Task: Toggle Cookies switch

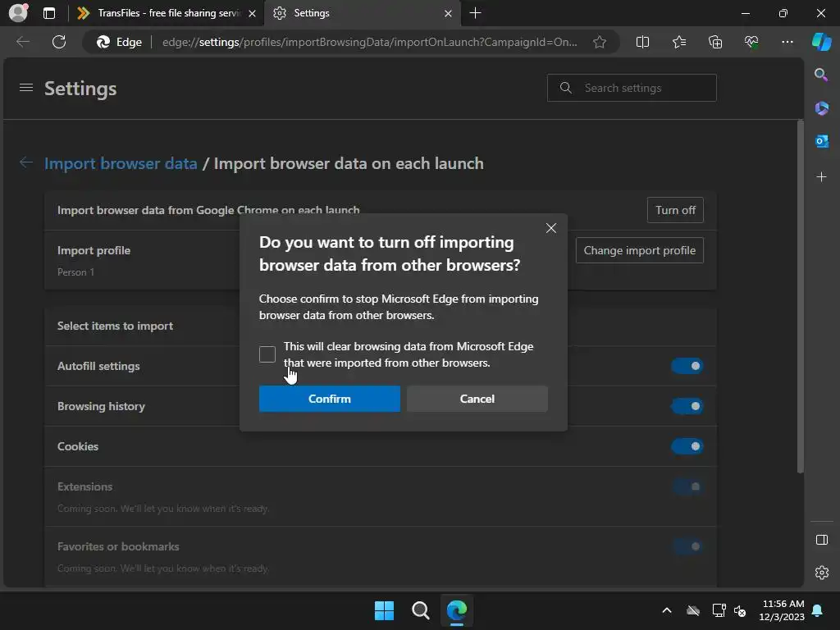Action: click(x=687, y=446)
